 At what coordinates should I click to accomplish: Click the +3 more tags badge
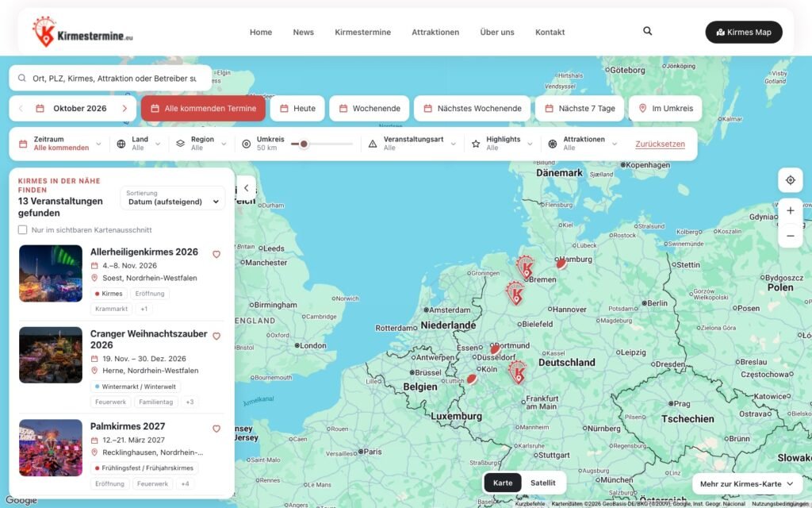(x=190, y=402)
